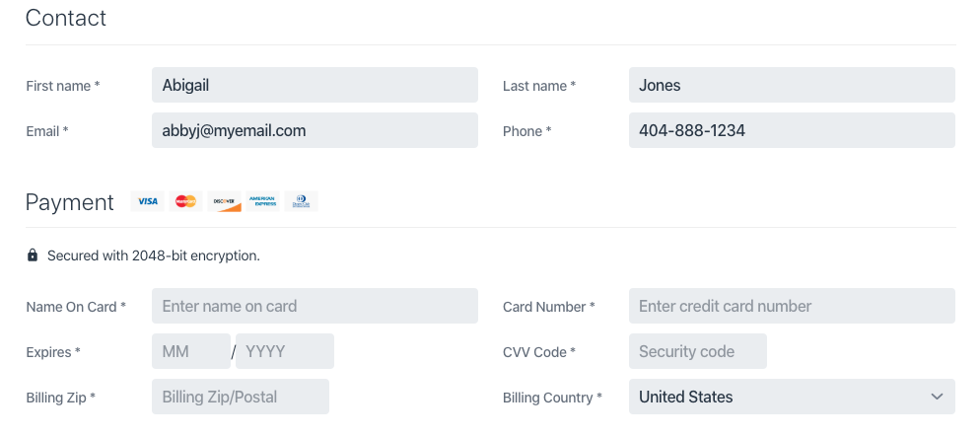This screenshot has height=437, width=980.
Task: Click the Diners Club card icon
Action: (301, 201)
